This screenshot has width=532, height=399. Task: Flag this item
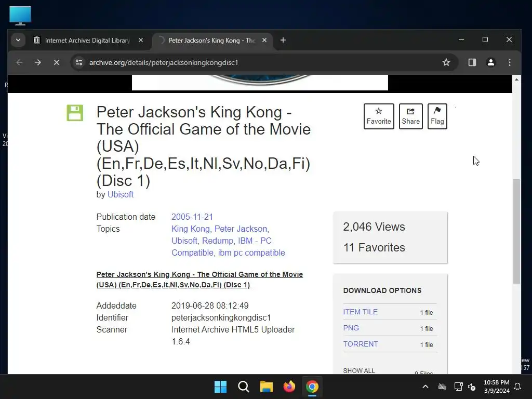(x=437, y=116)
